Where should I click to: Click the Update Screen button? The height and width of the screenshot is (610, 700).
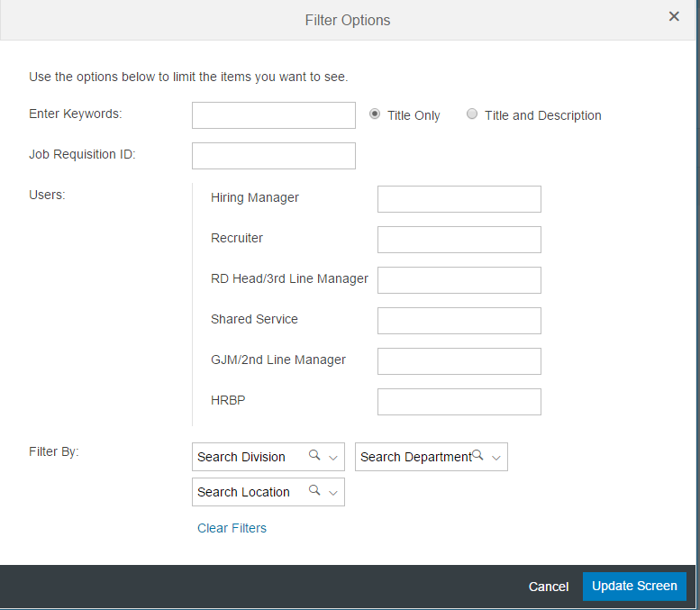point(634,586)
